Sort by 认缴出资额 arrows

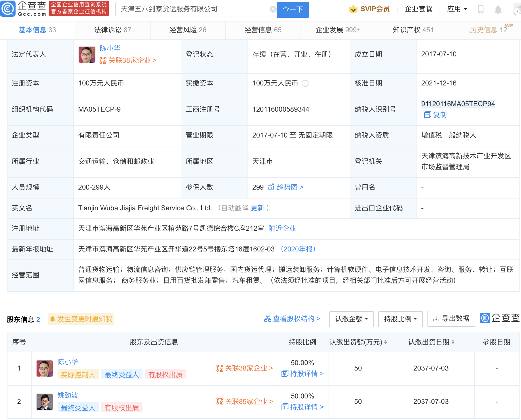tap(385, 342)
